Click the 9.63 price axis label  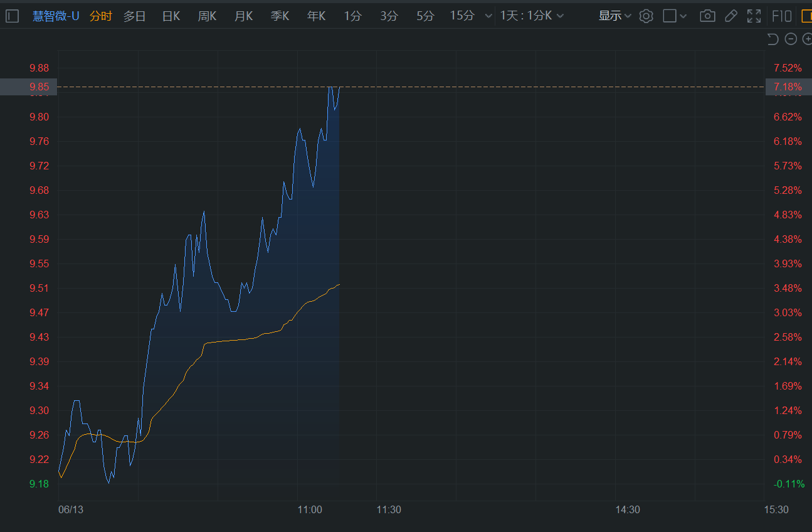coord(39,215)
